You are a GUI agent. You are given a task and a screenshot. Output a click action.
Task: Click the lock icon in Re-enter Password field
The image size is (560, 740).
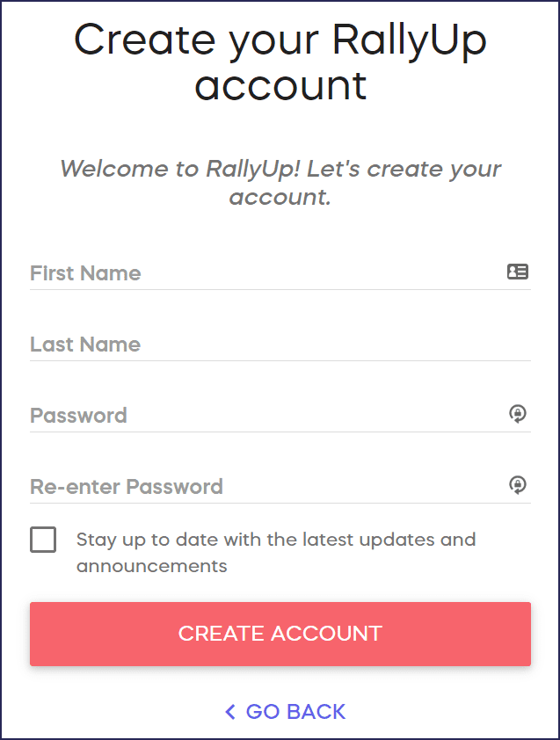point(518,485)
